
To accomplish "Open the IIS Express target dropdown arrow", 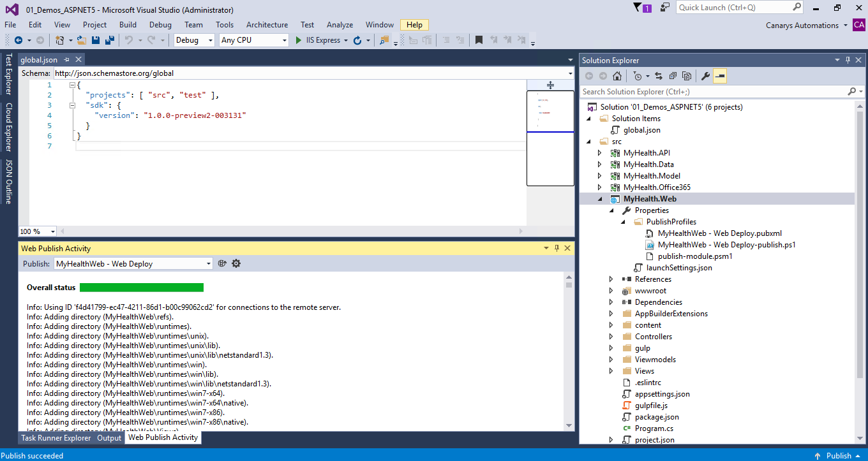I will point(346,40).
